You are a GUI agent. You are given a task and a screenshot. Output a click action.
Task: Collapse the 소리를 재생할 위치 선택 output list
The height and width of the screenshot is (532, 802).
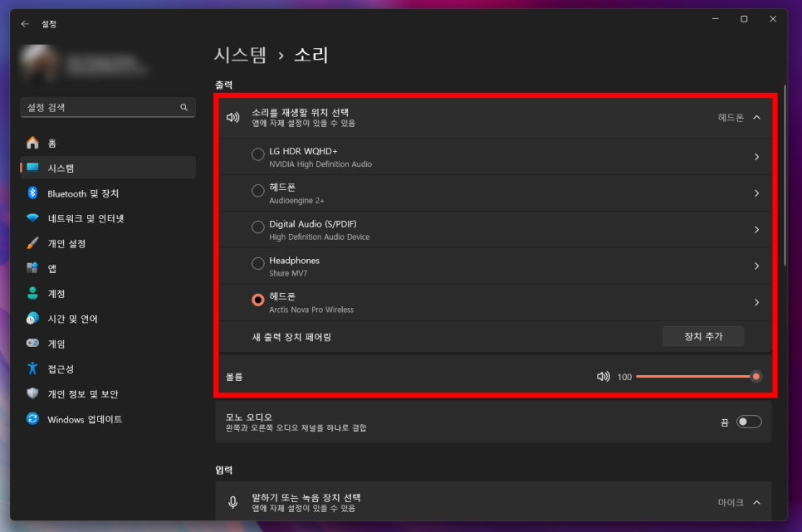(x=757, y=118)
